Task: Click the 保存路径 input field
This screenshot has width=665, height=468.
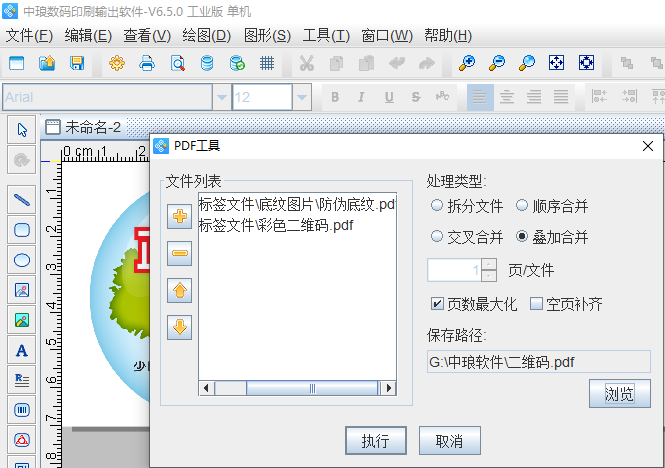Action: coord(538,361)
